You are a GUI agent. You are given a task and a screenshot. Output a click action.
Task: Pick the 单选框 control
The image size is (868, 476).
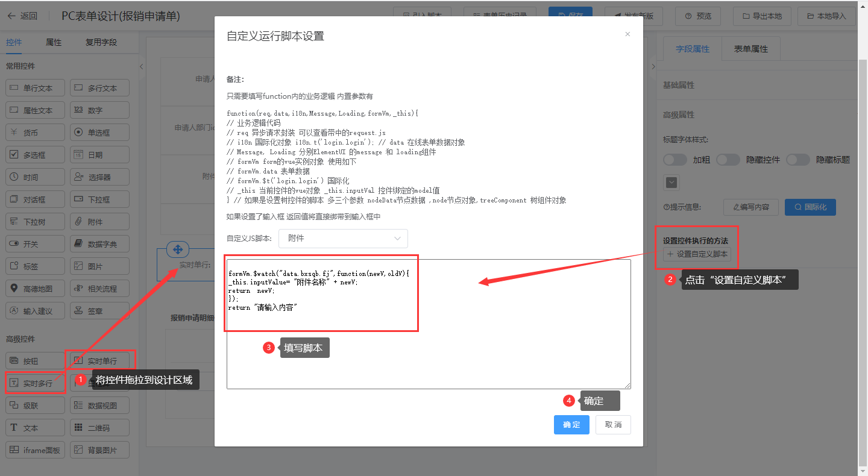[99, 133]
